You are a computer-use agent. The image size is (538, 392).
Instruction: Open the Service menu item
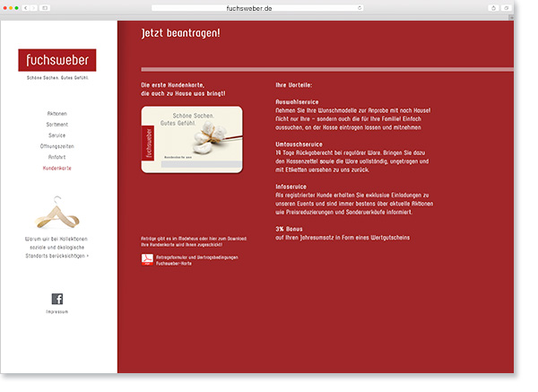[57, 135]
